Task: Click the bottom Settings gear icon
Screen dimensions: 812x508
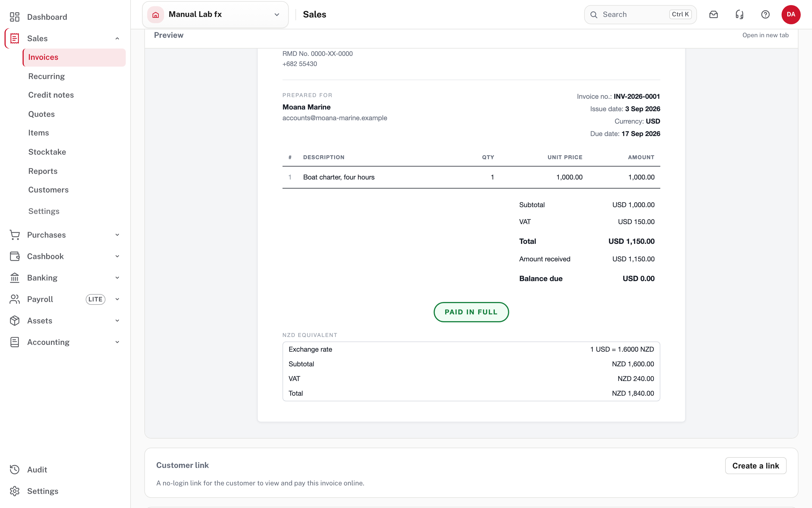Action: coord(14,491)
